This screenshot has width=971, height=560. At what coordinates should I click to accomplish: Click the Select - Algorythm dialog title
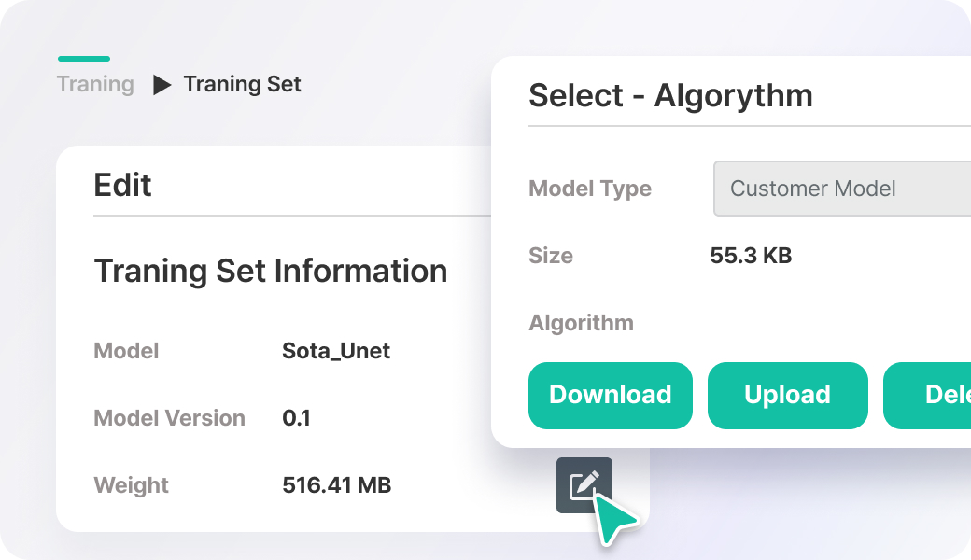(670, 95)
